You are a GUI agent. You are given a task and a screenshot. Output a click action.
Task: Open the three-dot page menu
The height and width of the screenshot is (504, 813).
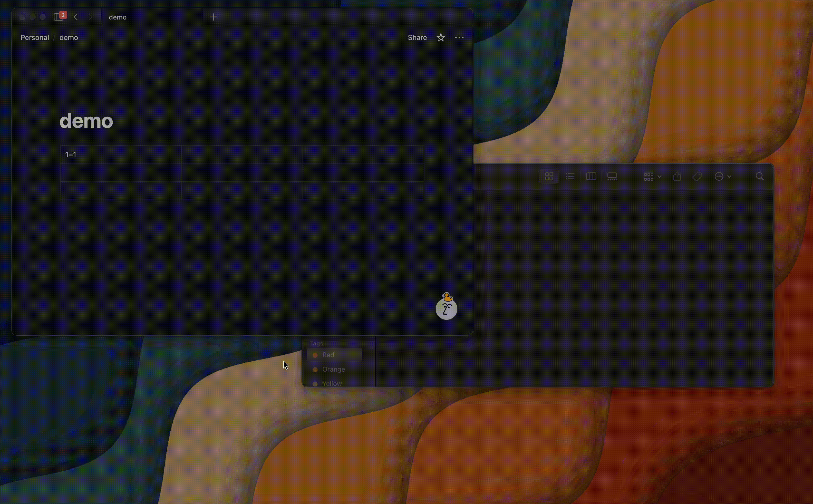click(x=459, y=38)
